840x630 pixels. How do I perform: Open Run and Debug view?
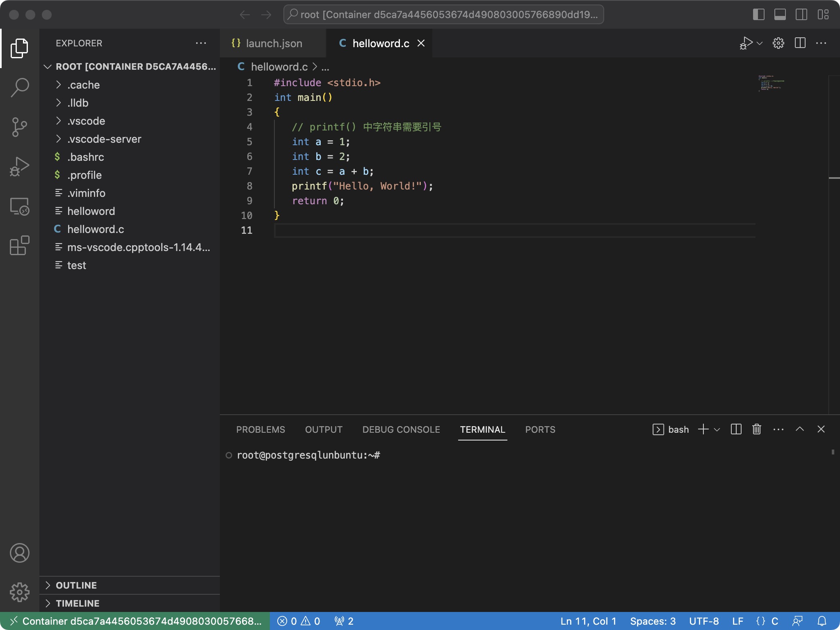click(19, 167)
